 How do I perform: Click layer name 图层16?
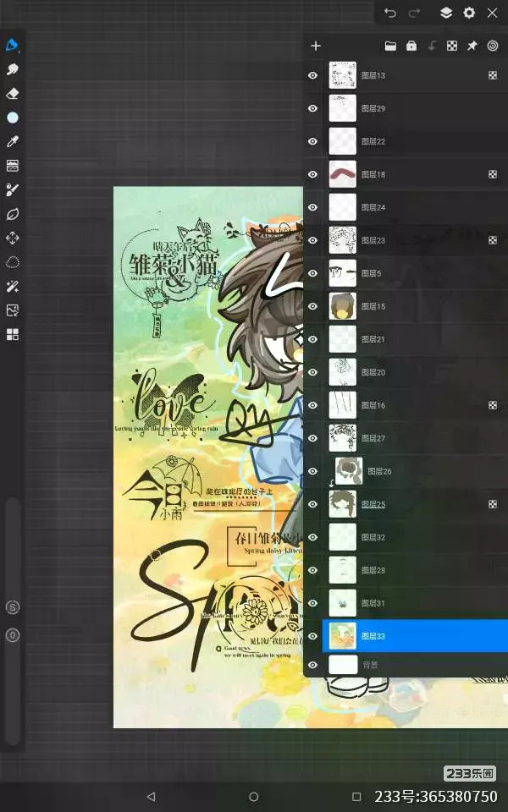pos(373,405)
